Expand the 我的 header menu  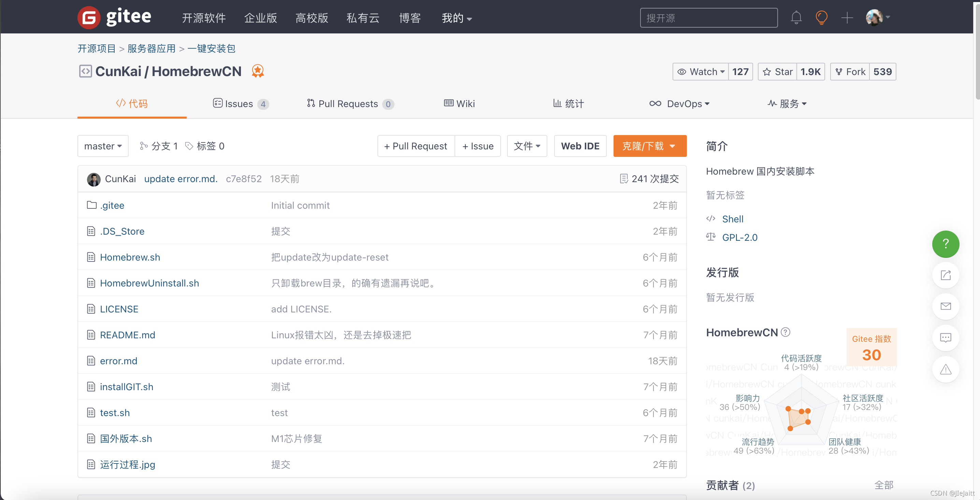[x=457, y=18]
